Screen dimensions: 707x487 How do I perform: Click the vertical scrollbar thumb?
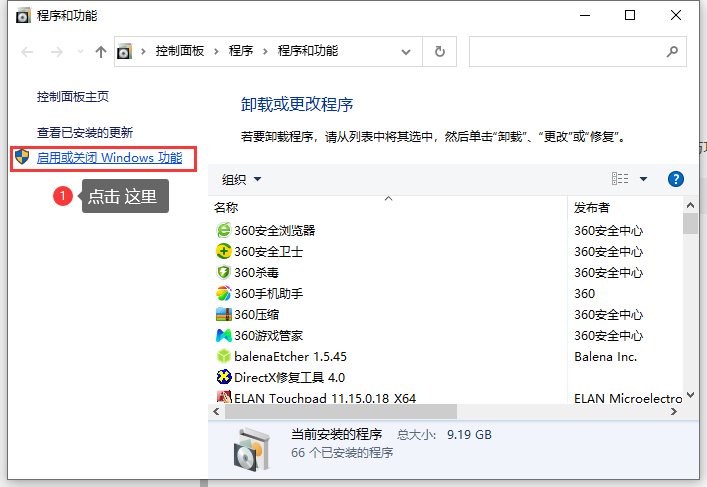(x=690, y=224)
